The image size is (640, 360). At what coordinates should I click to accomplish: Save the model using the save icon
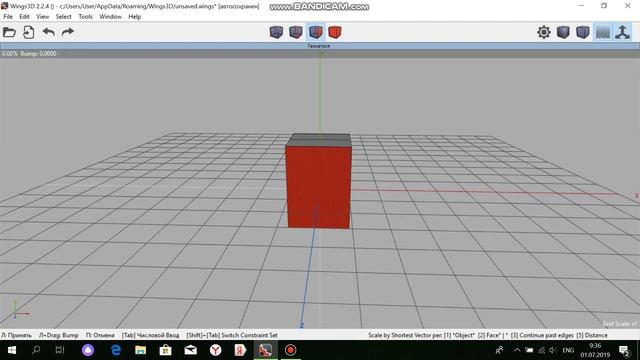coord(29,32)
